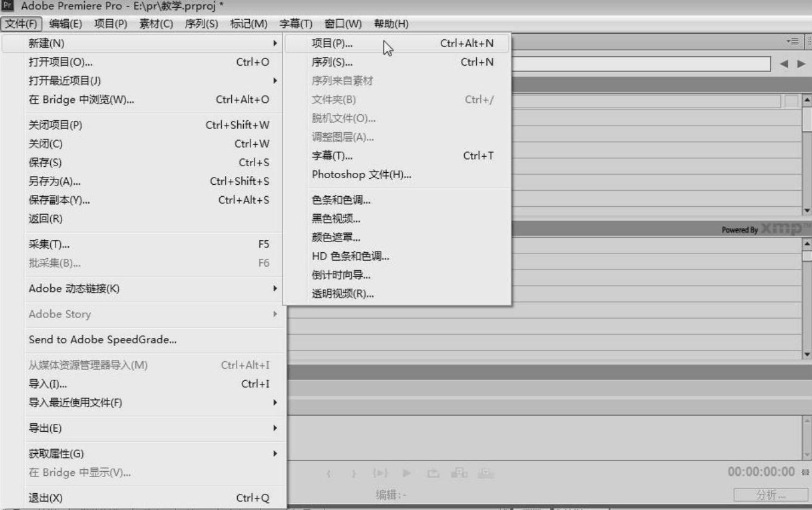The width and height of the screenshot is (812, 510).
Task: Click scroll-down arrow just above Powered By XMP bar
Action: point(807,210)
